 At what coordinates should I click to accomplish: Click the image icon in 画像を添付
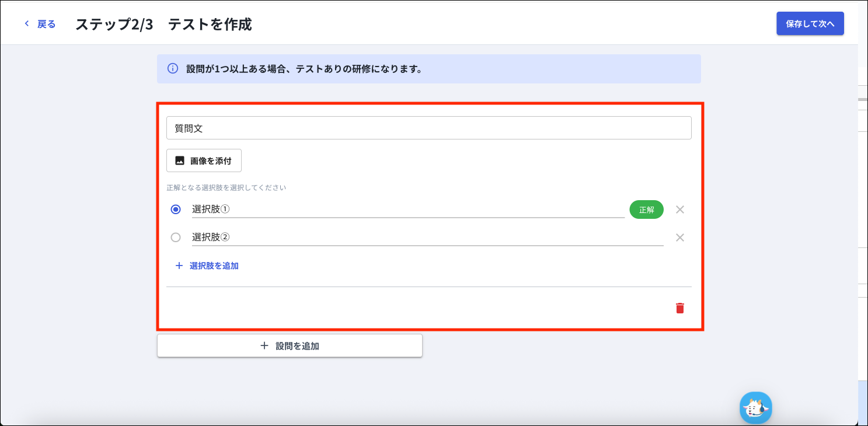[x=180, y=161]
